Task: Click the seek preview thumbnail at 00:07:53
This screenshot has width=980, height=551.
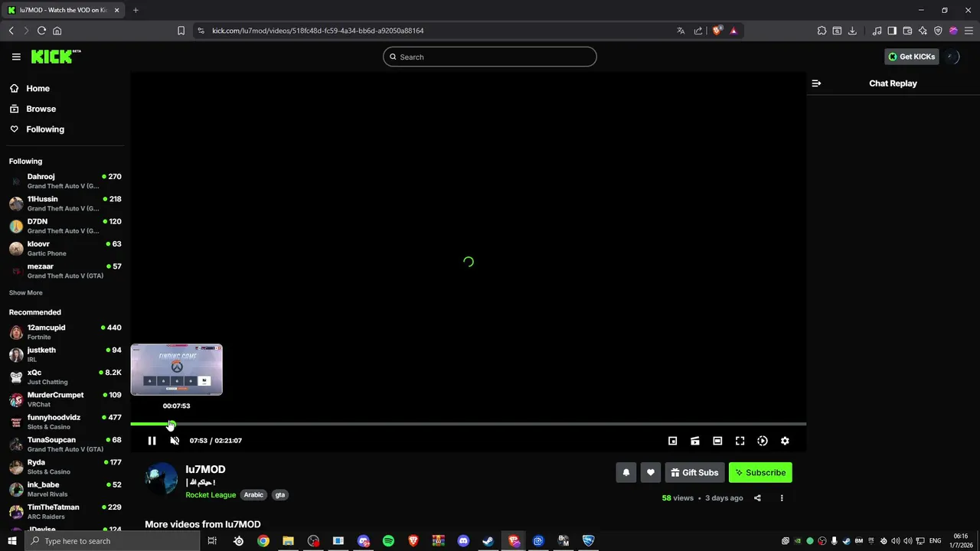Action: (x=176, y=370)
